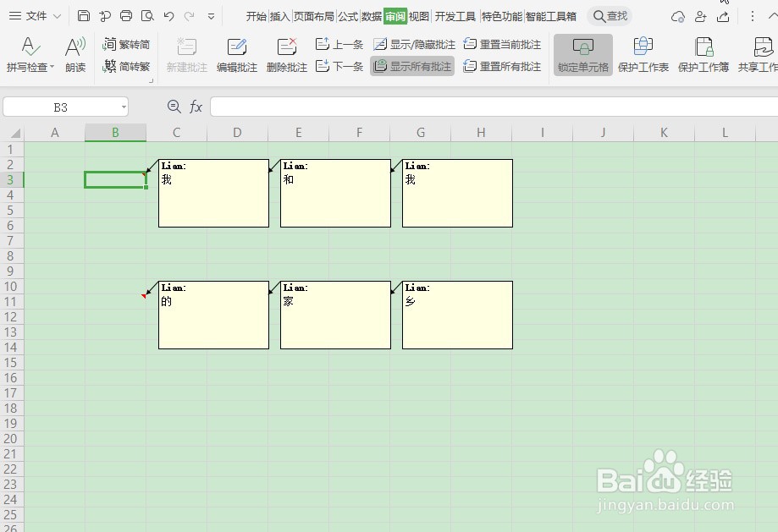Go to 下一条 next comment
This screenshot has height=532, width=778.
[x=339, y=66]
